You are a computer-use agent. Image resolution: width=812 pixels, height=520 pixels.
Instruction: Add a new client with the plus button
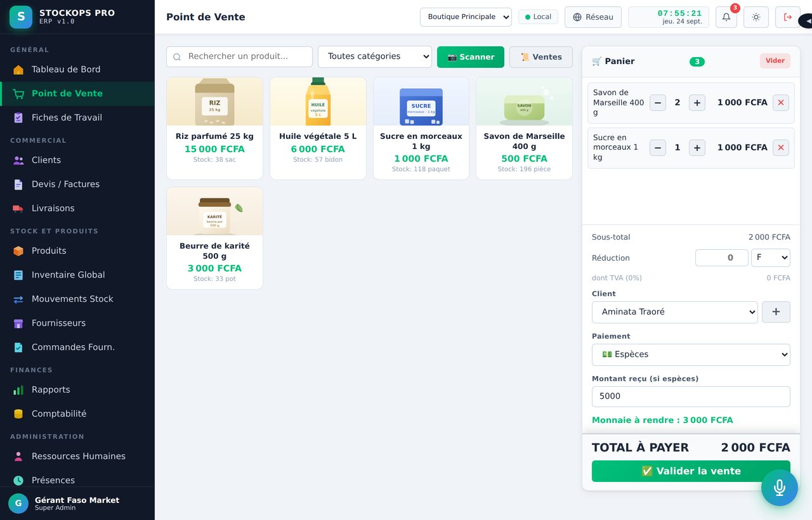coord(776,312)
